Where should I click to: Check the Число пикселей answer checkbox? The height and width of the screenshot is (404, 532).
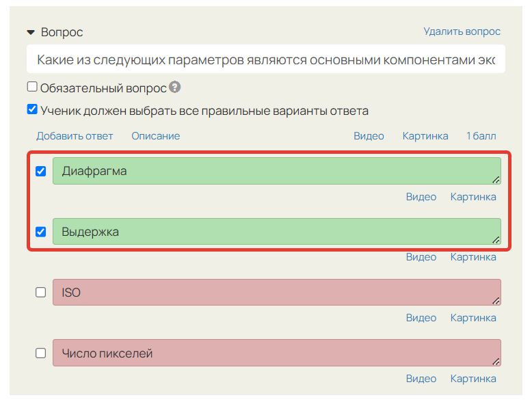click(x=41, y=353)
